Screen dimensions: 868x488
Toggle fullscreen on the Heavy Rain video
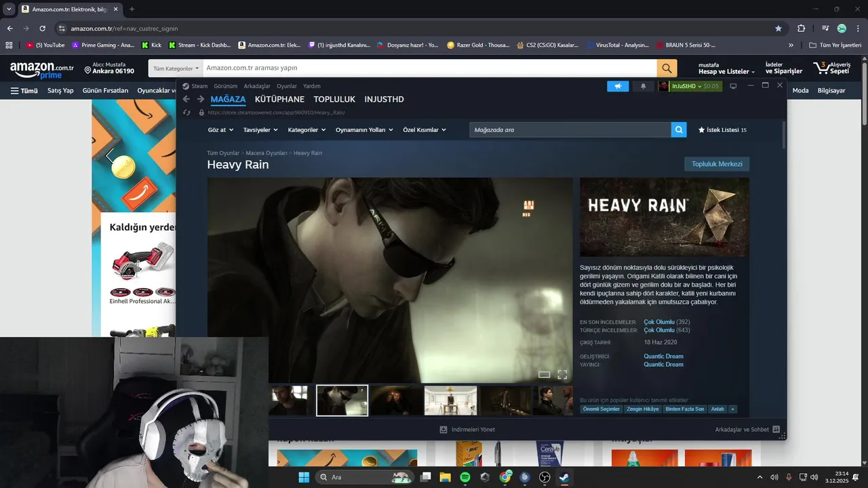point(562,374)
